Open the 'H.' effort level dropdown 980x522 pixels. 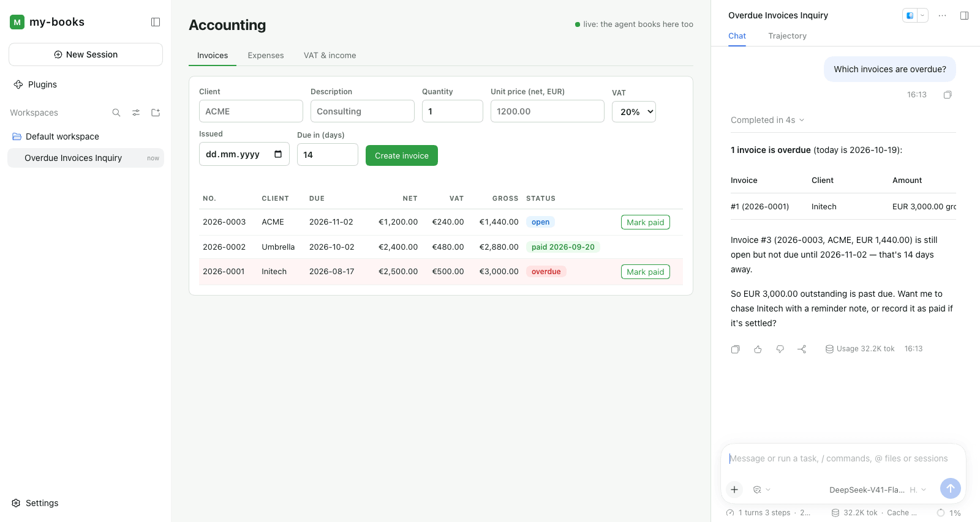(x=918, y=490)
